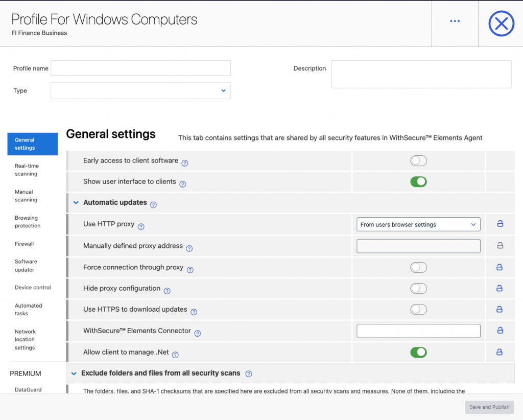Click the Manually defined proxy address field
This screenshot has height=420, width=523.
[418, 246]
